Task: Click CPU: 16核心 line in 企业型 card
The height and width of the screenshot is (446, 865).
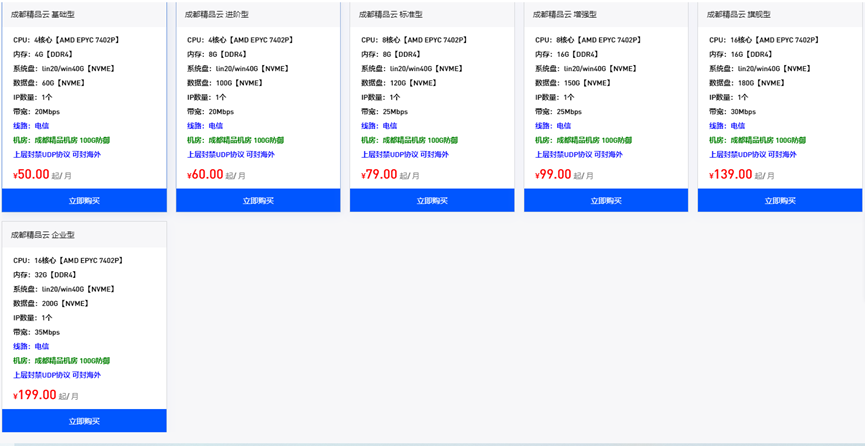Action: 68,261
